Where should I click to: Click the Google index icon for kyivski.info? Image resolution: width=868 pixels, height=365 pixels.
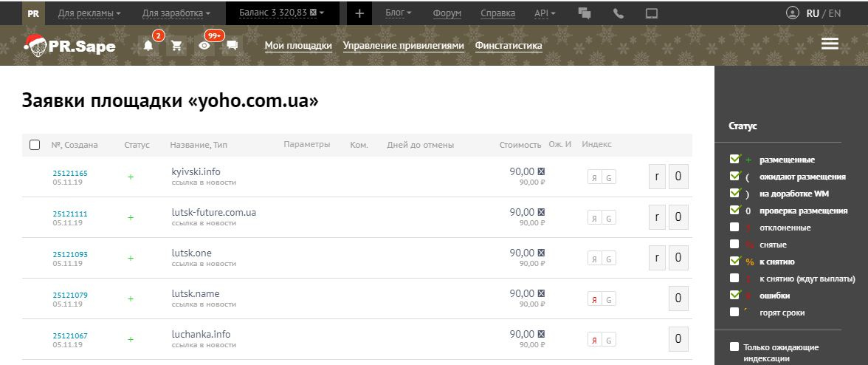[608, 177]
